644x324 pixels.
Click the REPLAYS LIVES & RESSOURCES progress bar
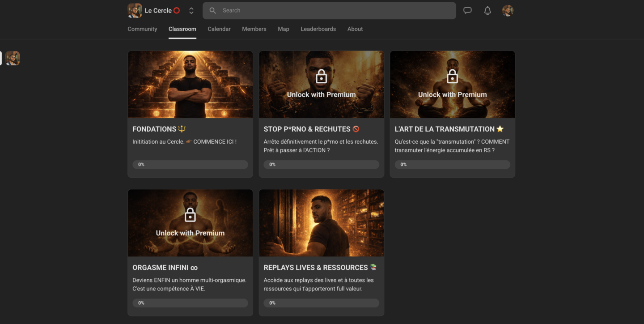321,303
